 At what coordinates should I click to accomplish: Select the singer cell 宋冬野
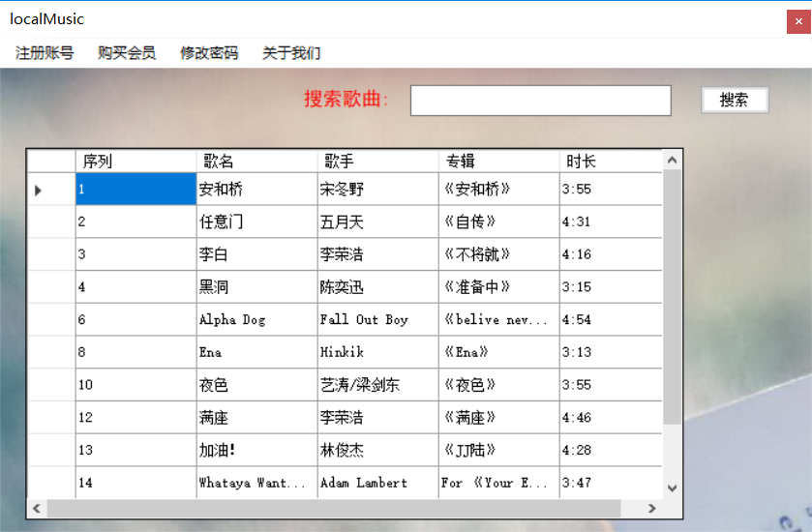point(378,190)
